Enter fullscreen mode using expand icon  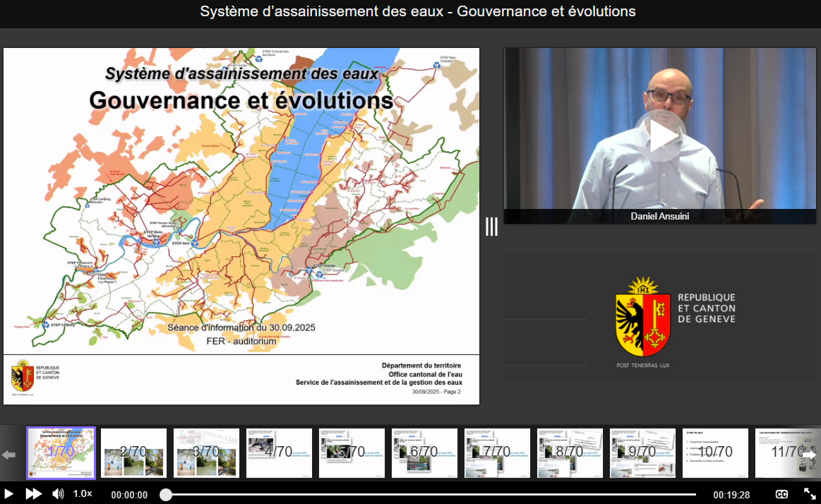click(x=810, y=494)
